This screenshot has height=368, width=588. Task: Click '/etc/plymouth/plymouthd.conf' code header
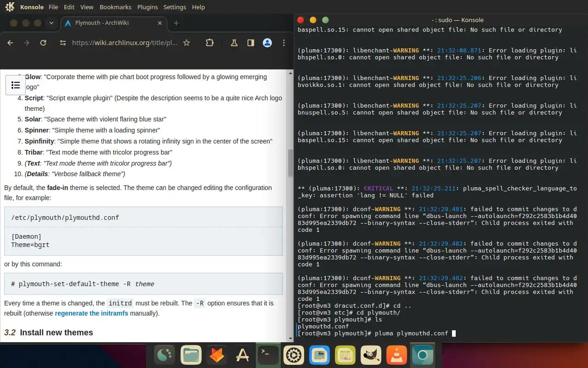click(65, 217)
